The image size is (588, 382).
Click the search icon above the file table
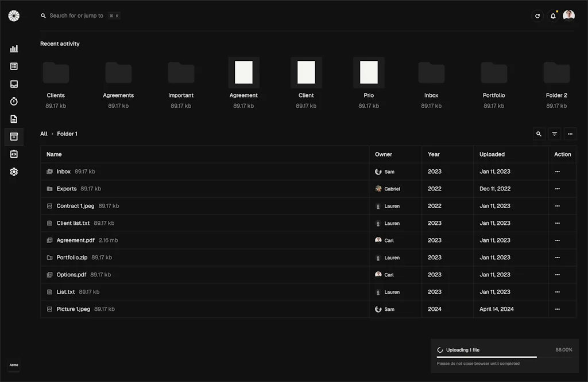pyautogui.click(x=538, y=134)
